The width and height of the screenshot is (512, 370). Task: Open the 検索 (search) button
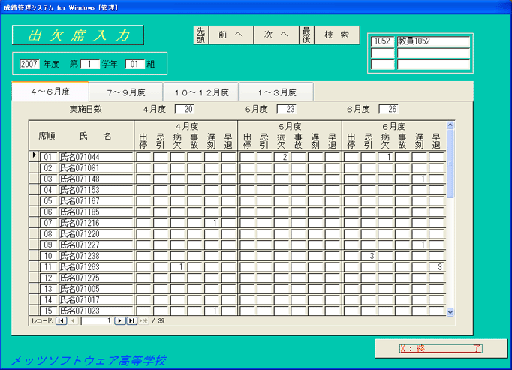[337, 35]
